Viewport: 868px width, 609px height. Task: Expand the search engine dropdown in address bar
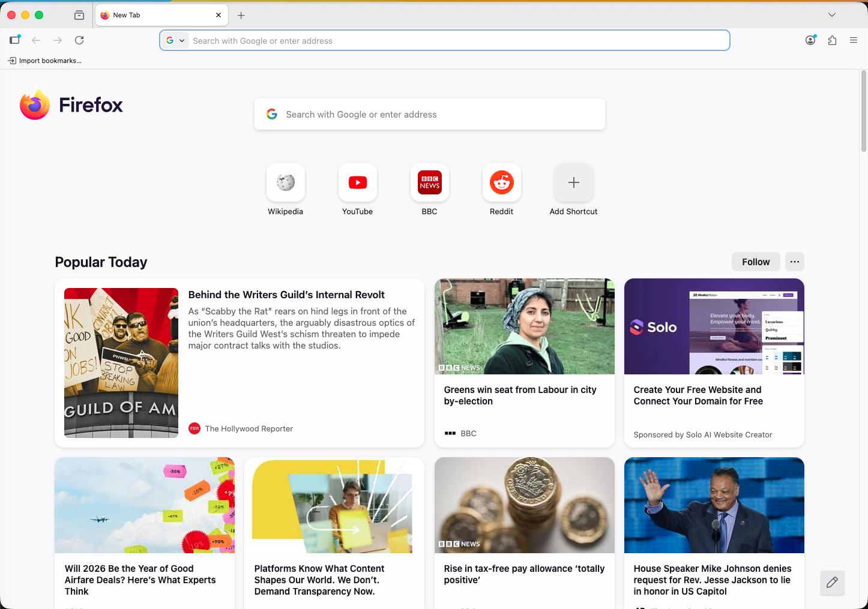175,41
